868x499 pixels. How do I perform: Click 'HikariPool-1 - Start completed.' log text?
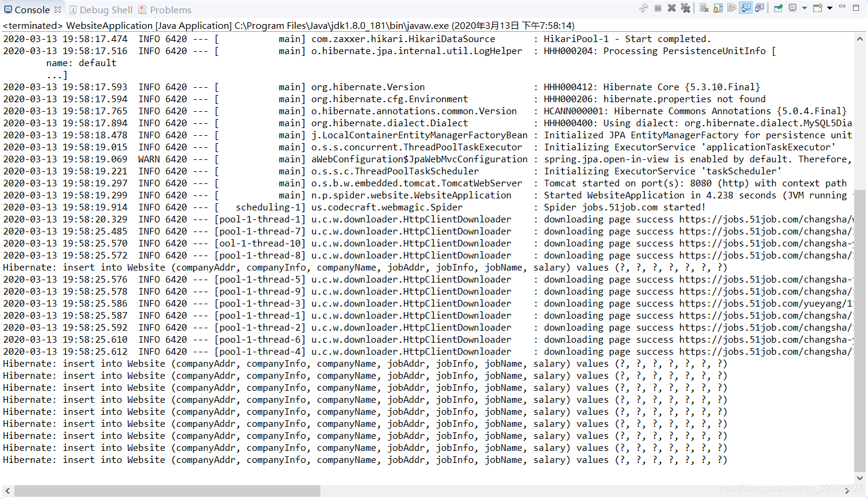(x=627, y=38)
